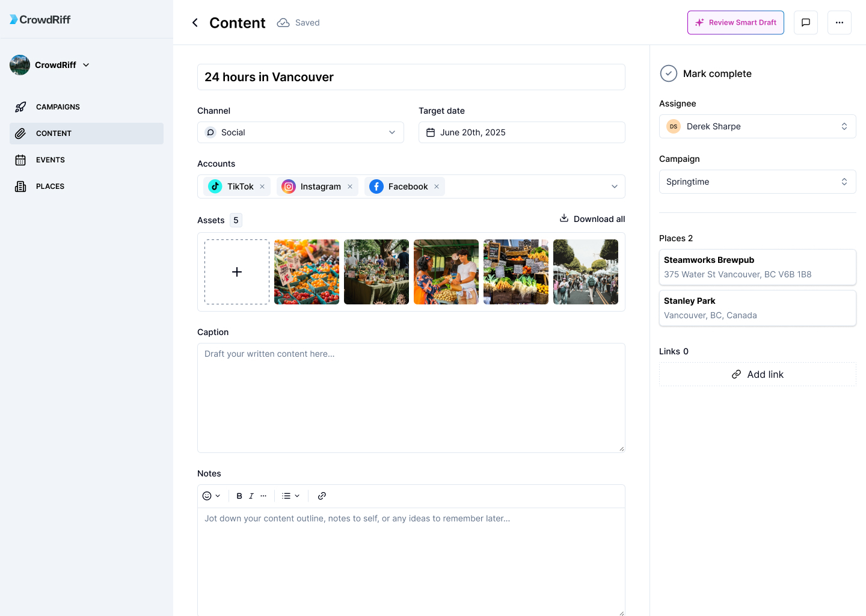Viewport: 866px width, 616px height.
Task: Open the Springtime campaign selector
Action: [757, 181]
